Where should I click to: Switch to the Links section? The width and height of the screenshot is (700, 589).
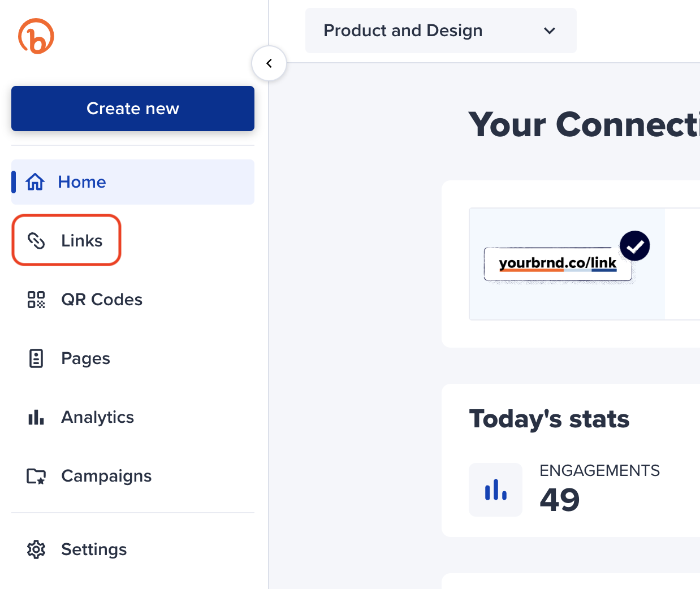(81, 240)
